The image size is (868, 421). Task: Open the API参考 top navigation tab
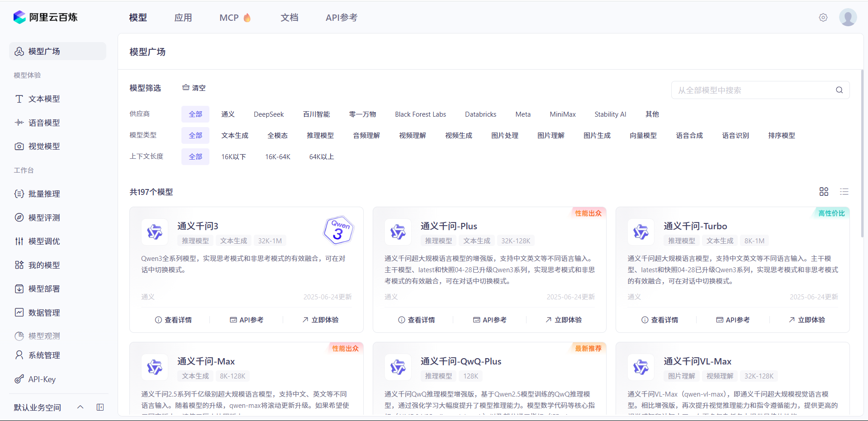click(x=342, y=18)
